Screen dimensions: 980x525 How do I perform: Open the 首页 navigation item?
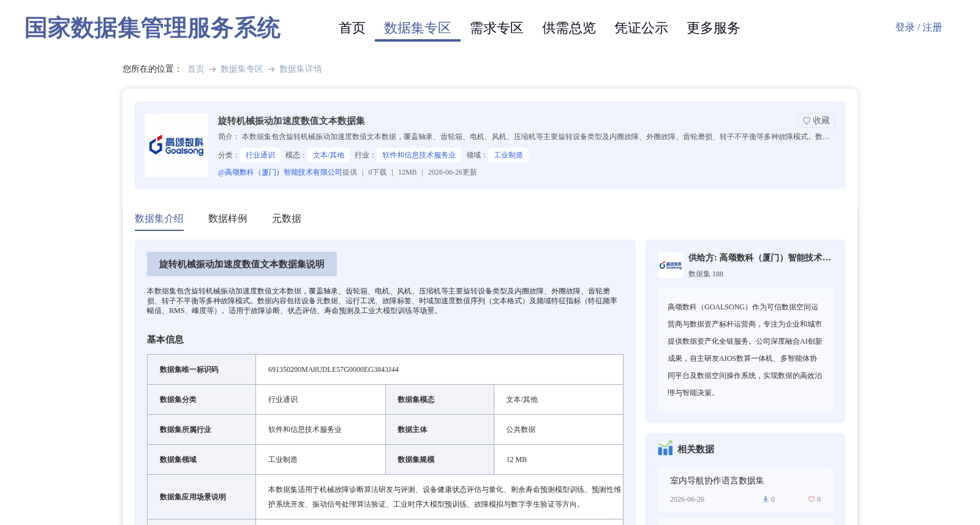click(x=352, y=28)
